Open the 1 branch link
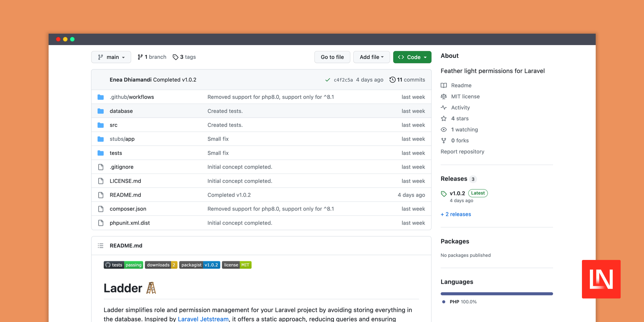644x322 pixels. pos(152,57)
